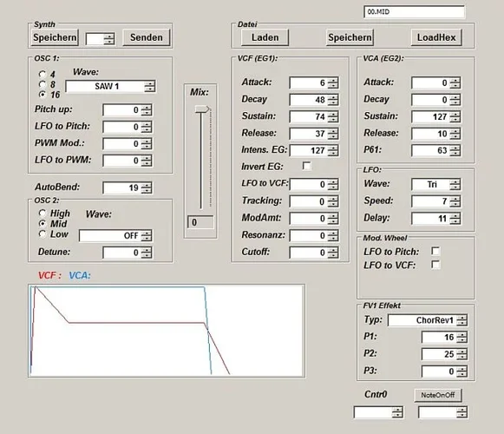This screenshot has height=434, width=504.
Task: Click the ModAmt spinner arrows
Action: [333, 219]
